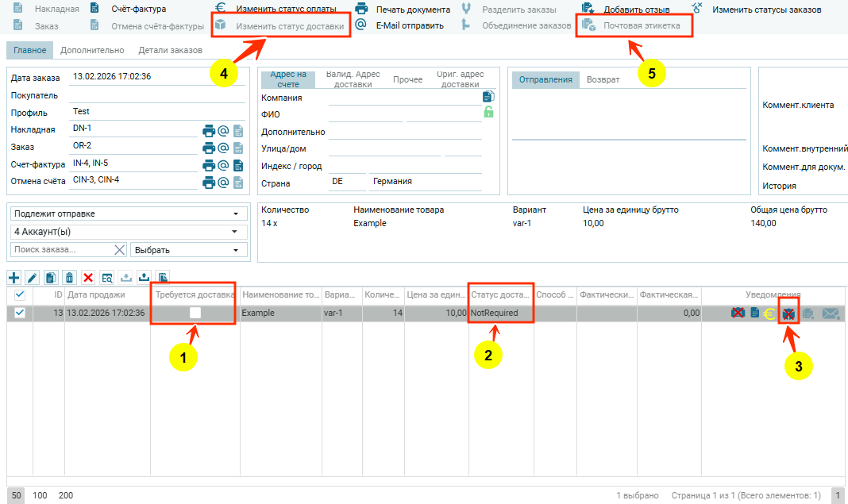Expand the 4 Аккаунт(ы) dropdown
The width and height of the screenshot is (848, 504).
pyautogui.click(x=127, y=232)
